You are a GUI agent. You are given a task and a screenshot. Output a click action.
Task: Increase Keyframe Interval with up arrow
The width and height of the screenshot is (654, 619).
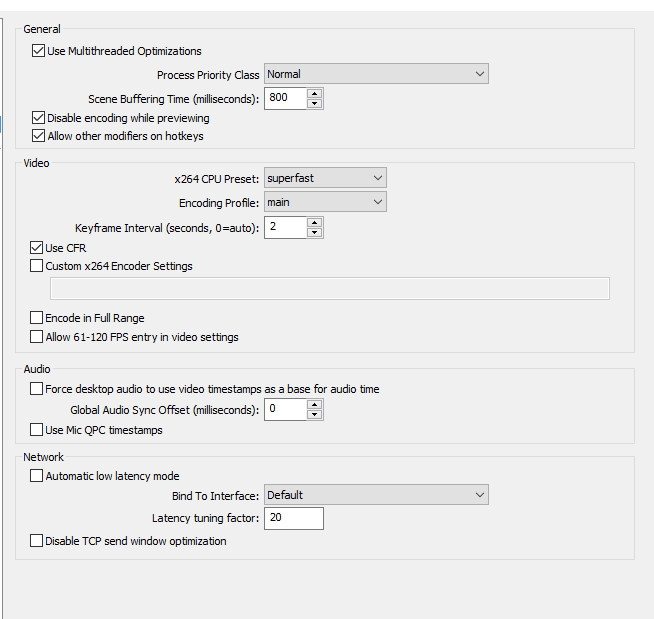tap(314, 223)
